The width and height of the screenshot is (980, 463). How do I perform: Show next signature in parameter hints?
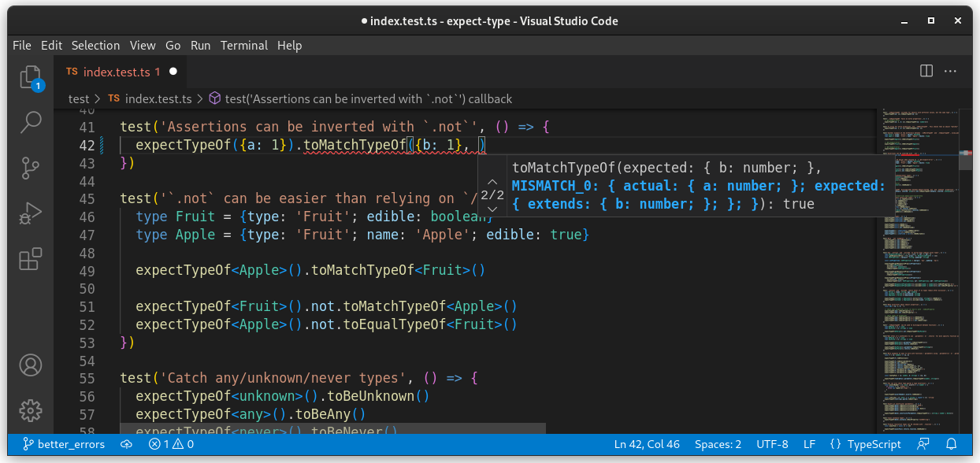point(492,209)
